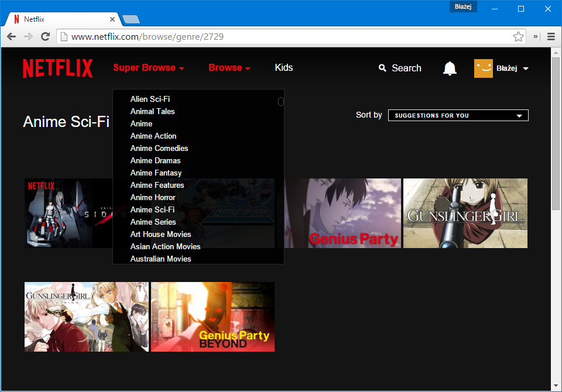
Task: Choose the Anime genre entry
Action: tap(141, 123)
